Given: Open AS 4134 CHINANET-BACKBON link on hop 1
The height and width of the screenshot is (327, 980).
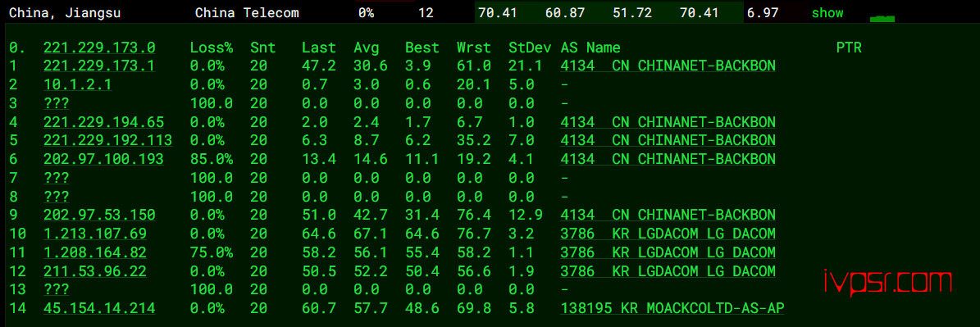Looking at the screenshot, I should (668, 66).
